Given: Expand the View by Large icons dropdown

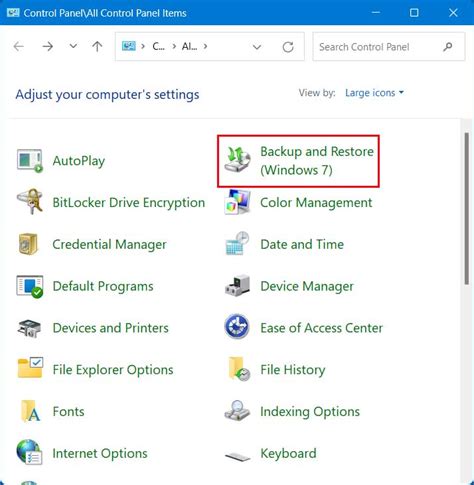Looking at the screenshot, I should (x=374, y=93).
